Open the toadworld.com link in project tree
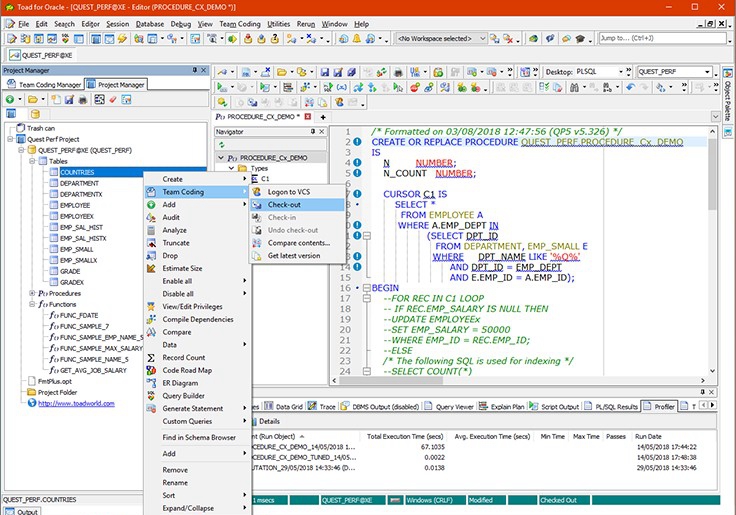Image resolution: width=736 pixels, height=515 pixels. coord(76,403)
